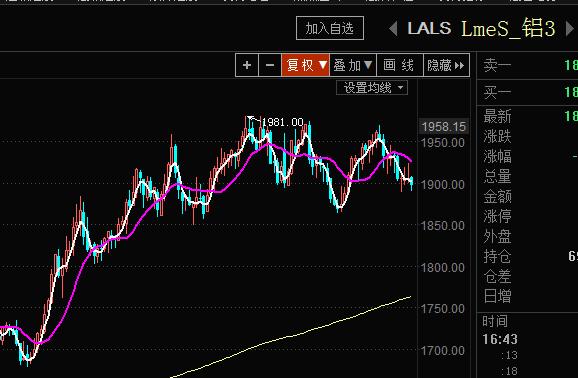Click the 涨停 row label

click(x=497, y=216)
